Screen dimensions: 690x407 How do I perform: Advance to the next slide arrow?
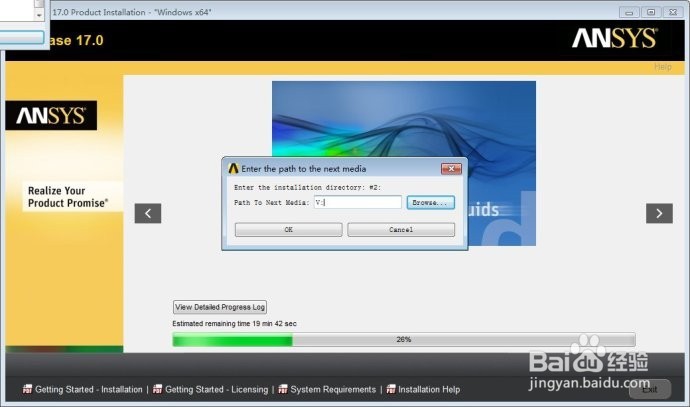click(x=659, y=213)
